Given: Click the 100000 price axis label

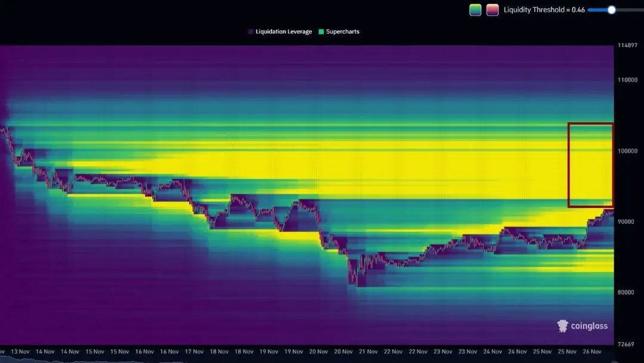Looking at the screenshot, I should (627, 151).
